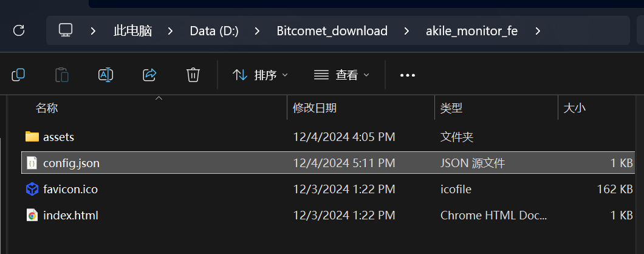Sort by the 名称 column header

pyautogui.click(x=47, y=108)
